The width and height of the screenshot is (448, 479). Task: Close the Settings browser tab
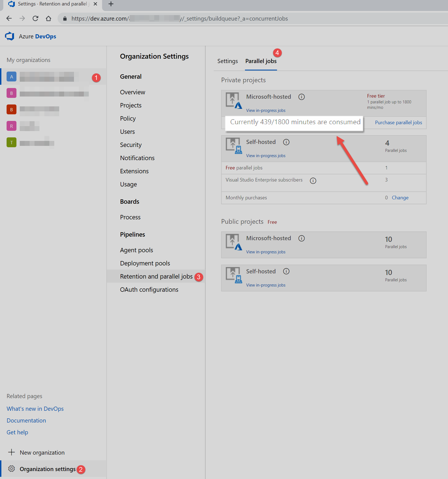pos(95,4)
